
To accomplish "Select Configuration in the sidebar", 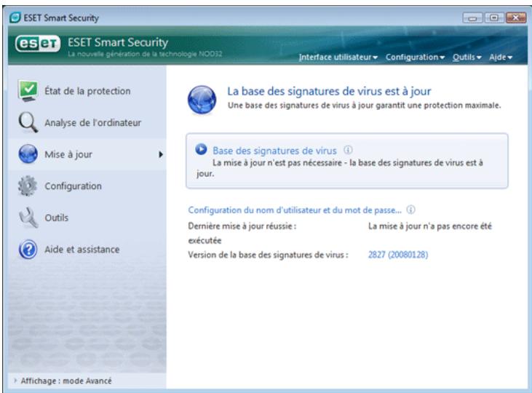I will (x=87, y=186).
